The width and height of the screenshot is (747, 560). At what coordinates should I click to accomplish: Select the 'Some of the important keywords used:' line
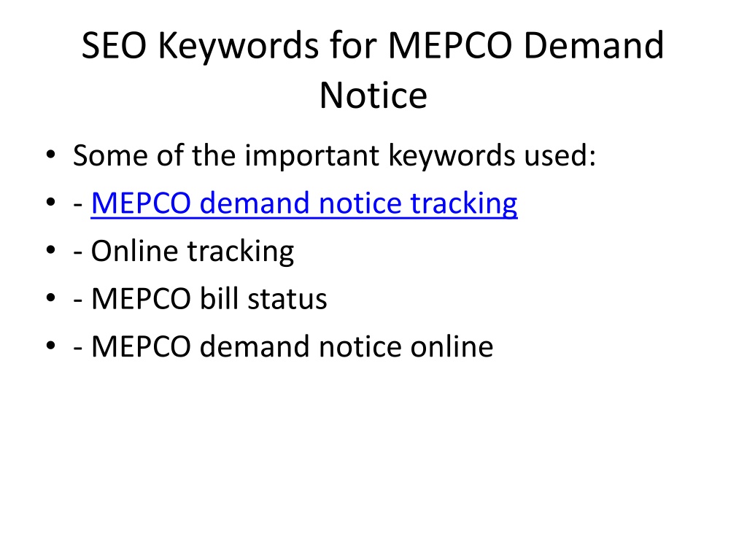(334, 156)
